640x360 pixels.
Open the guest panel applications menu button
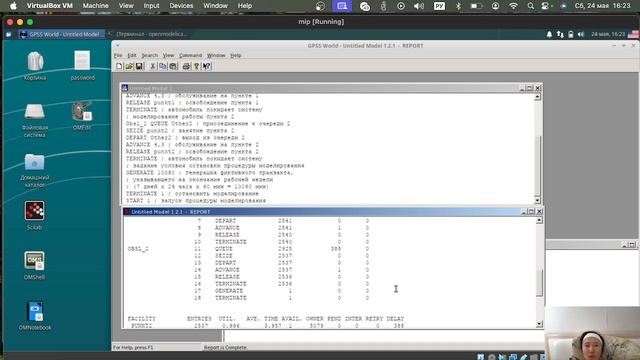9,35
